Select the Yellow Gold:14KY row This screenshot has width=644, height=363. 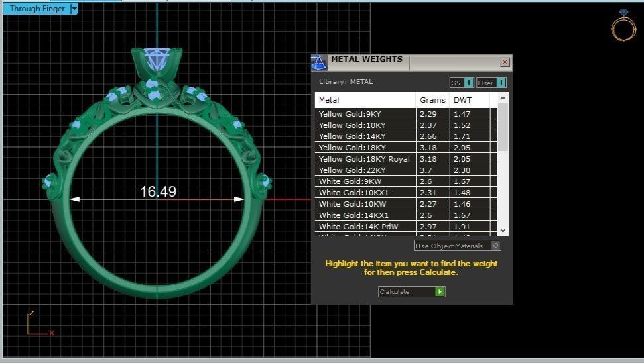click(x=406, y=136)
